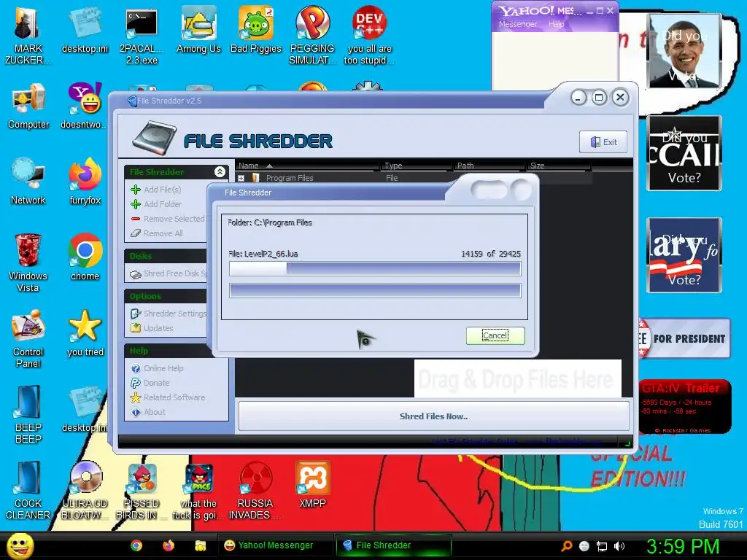Screen dimensions: 747x560
Task: Open the DEV C++ 'you all are too stupid' icon
Action: coord(369,35)
